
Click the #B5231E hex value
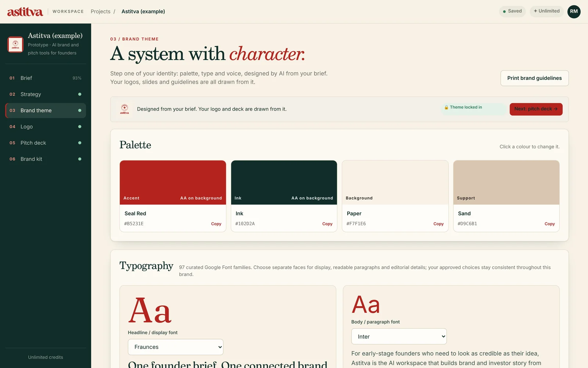[x=134, y=224]
